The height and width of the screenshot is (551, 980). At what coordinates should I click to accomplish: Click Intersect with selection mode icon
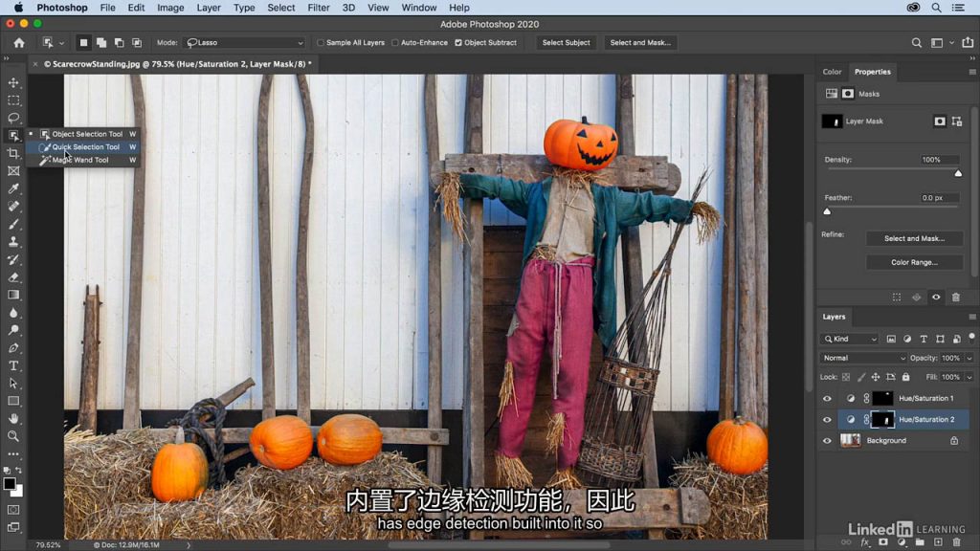coord(137,42)
